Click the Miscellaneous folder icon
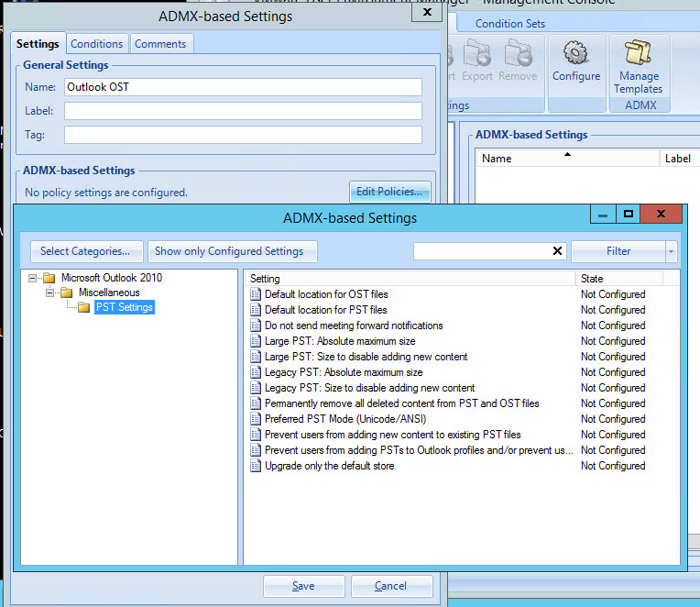This screenshot has height=607, width=700. [67, 292]
